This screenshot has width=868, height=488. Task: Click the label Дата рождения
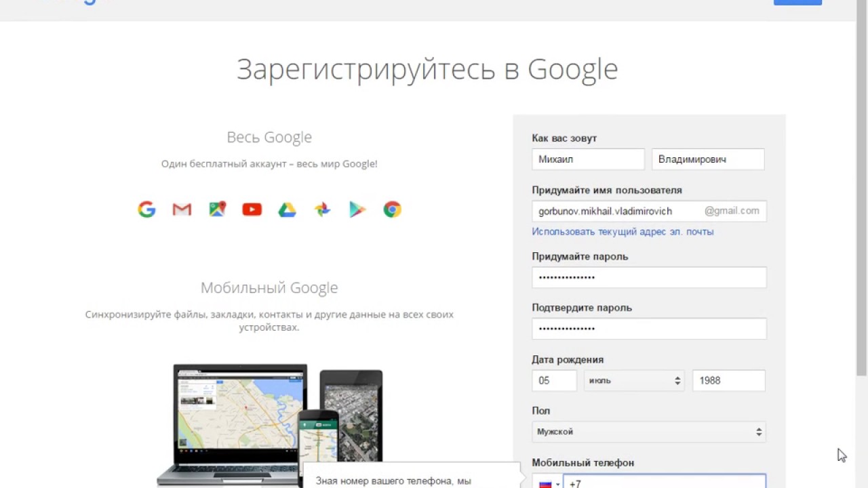[568, 360]
